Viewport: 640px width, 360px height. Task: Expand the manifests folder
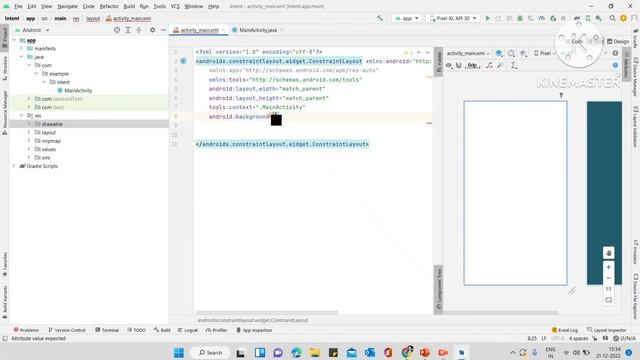22,49
